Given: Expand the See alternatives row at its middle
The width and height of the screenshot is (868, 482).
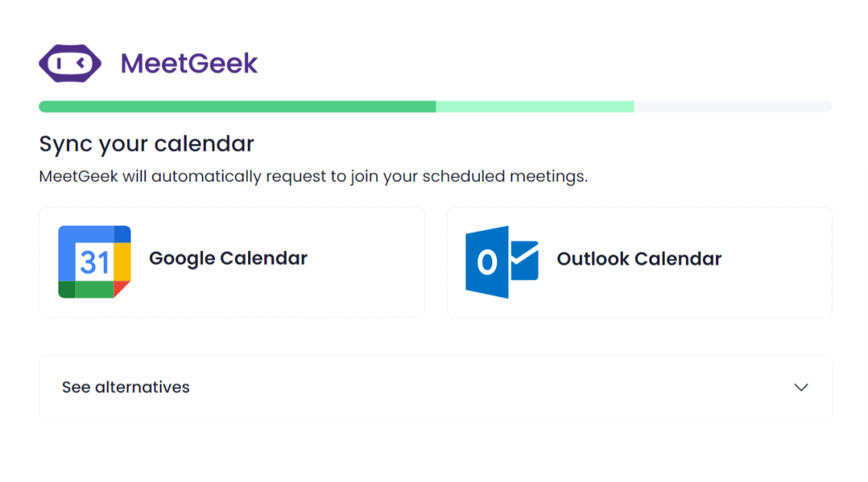Looking at the screenshot, I should pyautogui.click(x=435, y=388).
